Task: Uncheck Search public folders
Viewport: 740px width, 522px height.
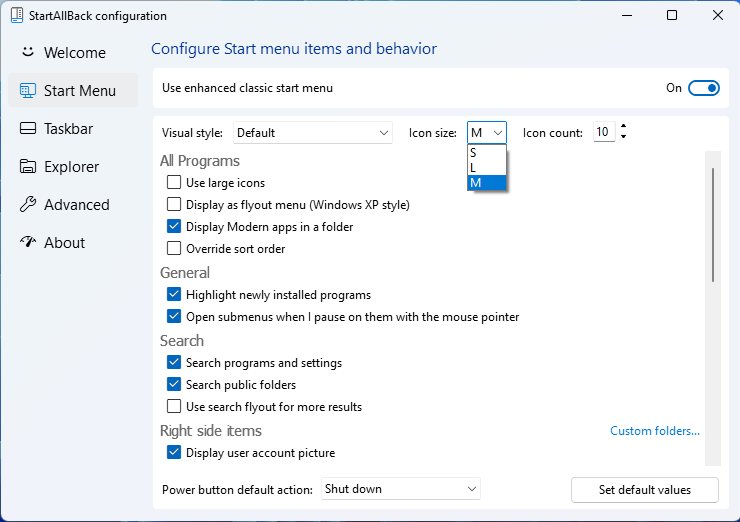Action: (174, 385)
